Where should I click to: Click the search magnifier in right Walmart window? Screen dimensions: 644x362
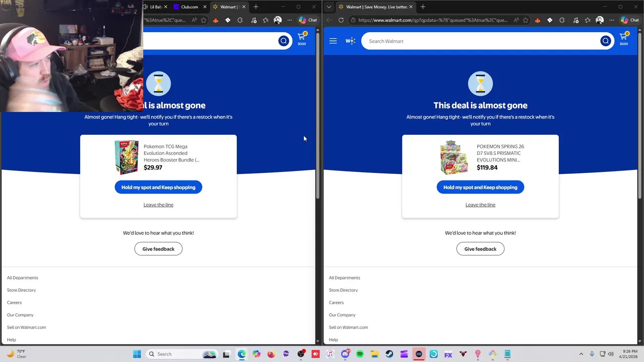coord(606,41)
